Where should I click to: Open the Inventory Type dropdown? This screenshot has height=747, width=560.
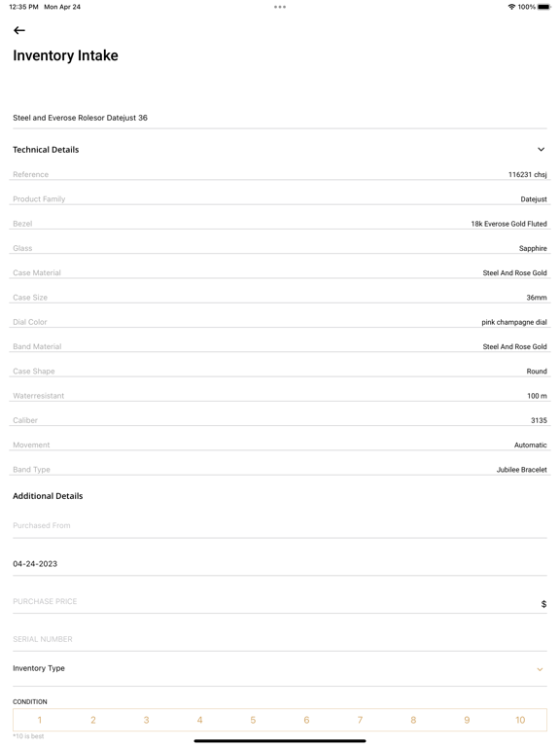pyautogui.click(x=280, y=669)
